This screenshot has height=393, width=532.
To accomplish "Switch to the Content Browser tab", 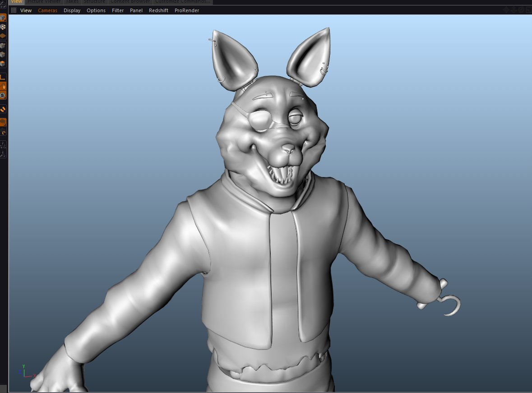I will click(x=130, y=2).
